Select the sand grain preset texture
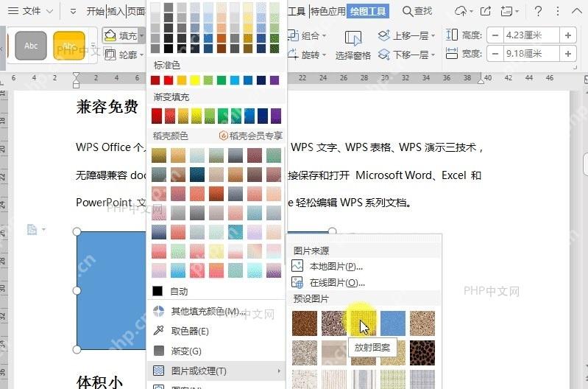 click(x=422, y=323)
